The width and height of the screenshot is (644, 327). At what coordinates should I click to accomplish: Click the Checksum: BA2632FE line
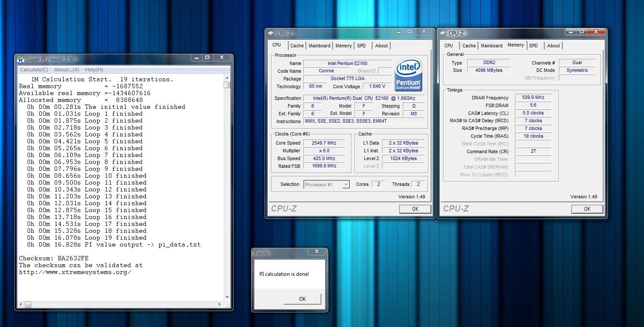(x=54, y=258)
